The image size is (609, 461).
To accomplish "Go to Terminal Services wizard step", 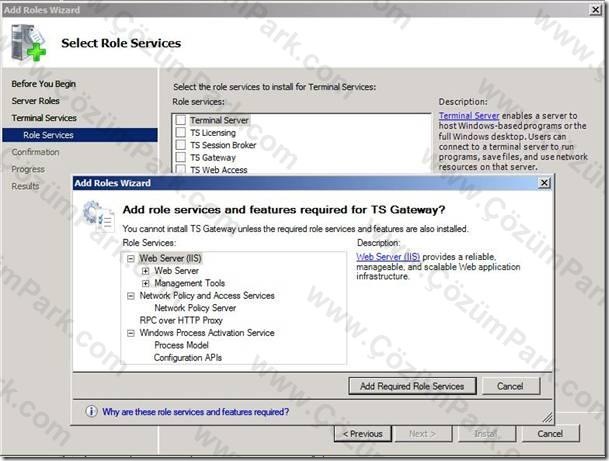I will (44, 118).
